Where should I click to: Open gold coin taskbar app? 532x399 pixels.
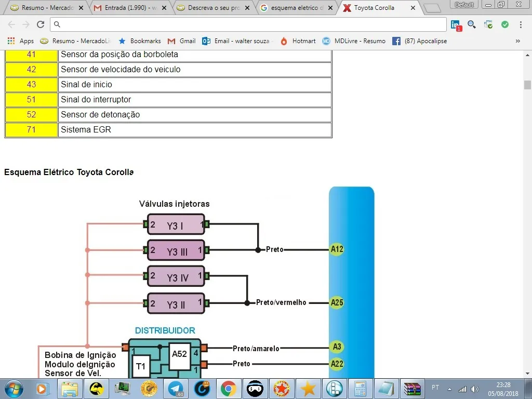[x=149, y=389]
